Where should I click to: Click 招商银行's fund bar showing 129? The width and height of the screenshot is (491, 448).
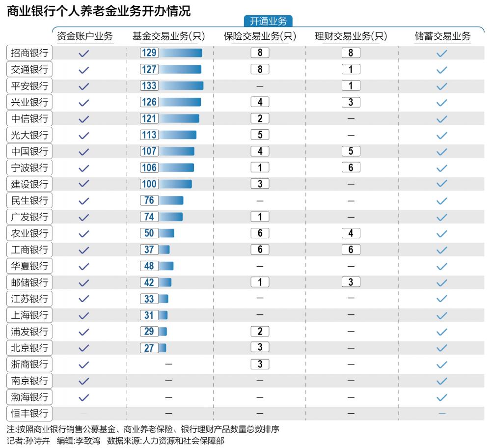[181, 53]
